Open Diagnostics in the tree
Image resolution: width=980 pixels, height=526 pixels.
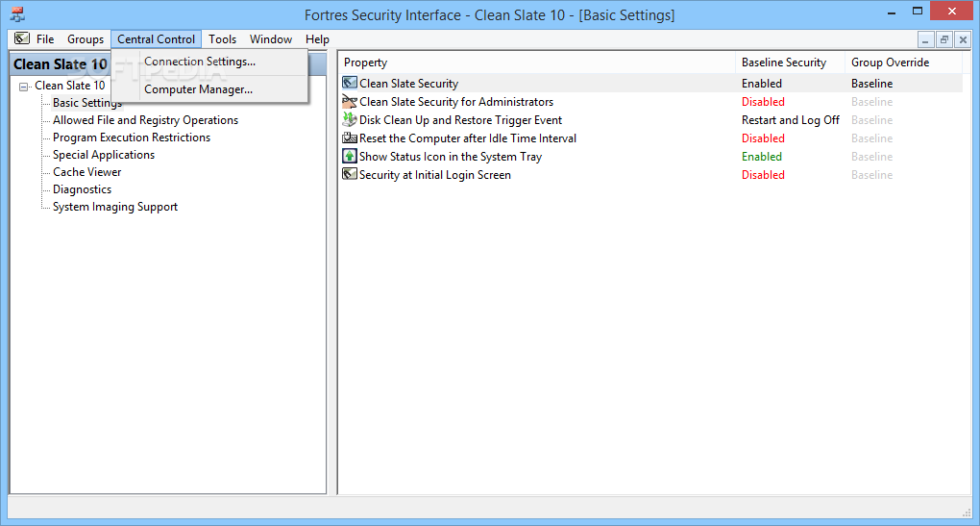point(82,189)
